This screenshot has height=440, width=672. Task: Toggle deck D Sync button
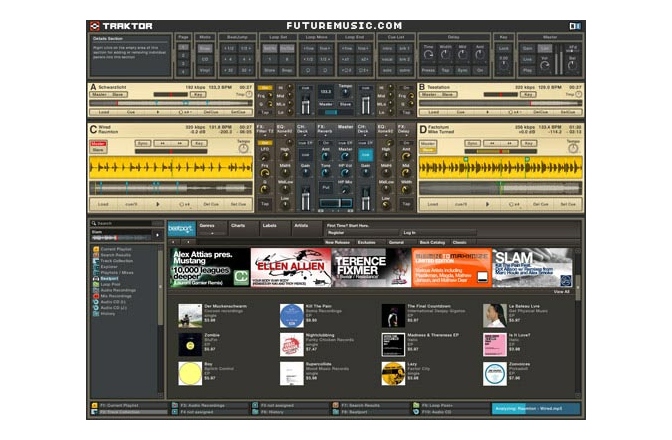472,143
